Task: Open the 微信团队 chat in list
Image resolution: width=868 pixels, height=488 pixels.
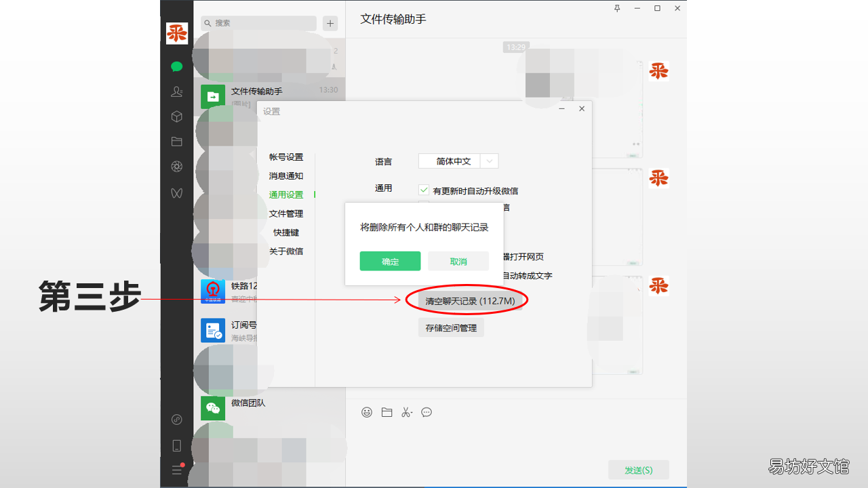Action: pyautogui.click(x=269, y=407)
